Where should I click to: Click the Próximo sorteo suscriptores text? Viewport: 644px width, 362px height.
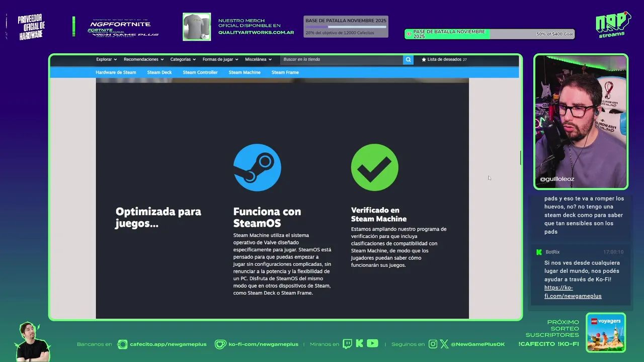coord(552,328)
